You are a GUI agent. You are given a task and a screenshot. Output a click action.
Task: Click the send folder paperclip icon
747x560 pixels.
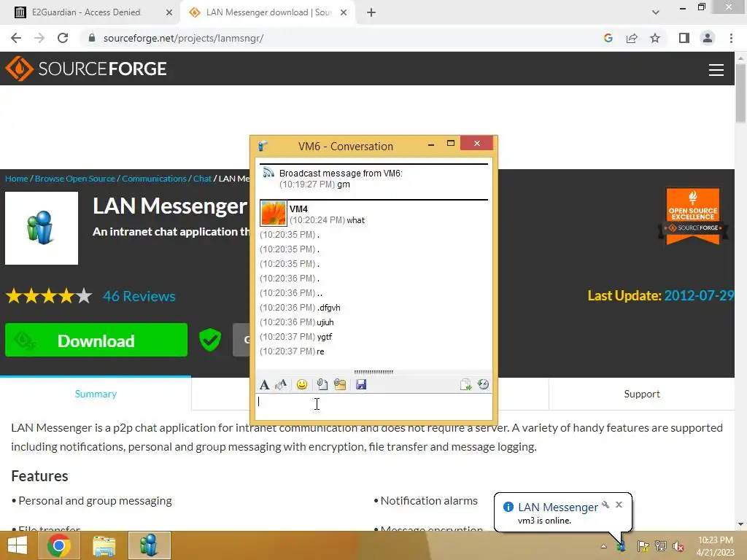pyautogui.click(x=340, y=384)
